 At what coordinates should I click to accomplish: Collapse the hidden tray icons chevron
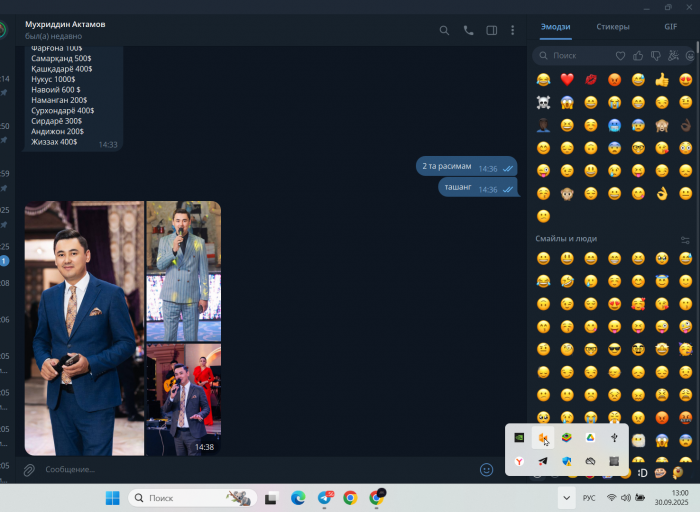[x=567, y=498]
